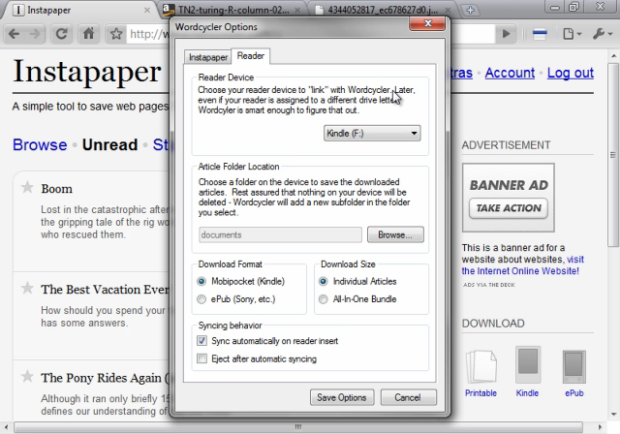Screen dimensions: 620x434
Task: Click the horizontal page scrollbar thumb
Action: tap(298, 427)
